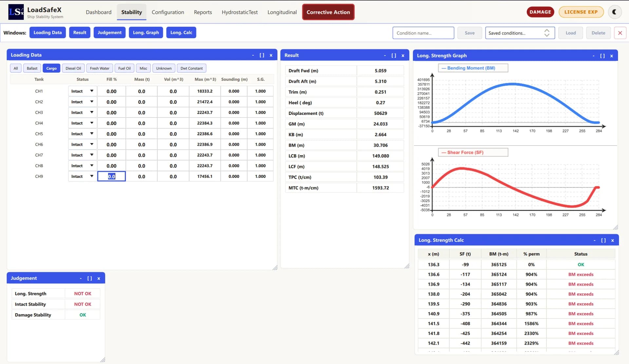The image size is (629, 364).
Task: Close the Long. Strength Calc panel
Action: pos(613,240)
